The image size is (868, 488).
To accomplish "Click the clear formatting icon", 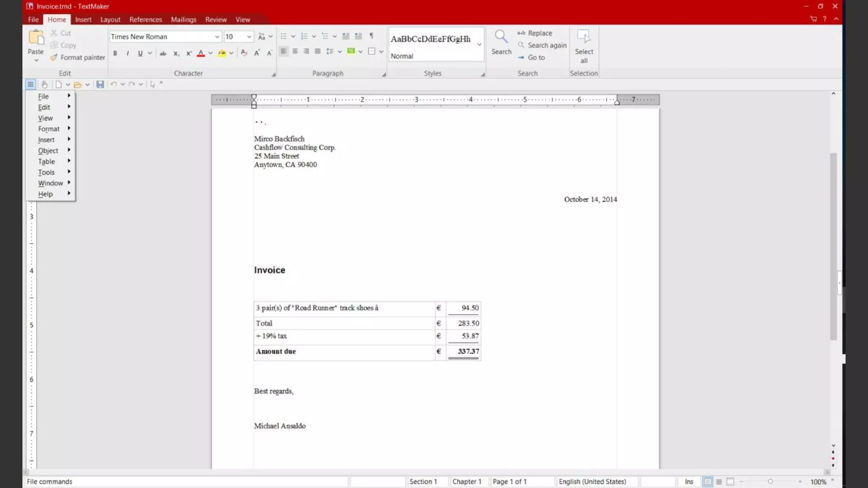I will (244, 53).
